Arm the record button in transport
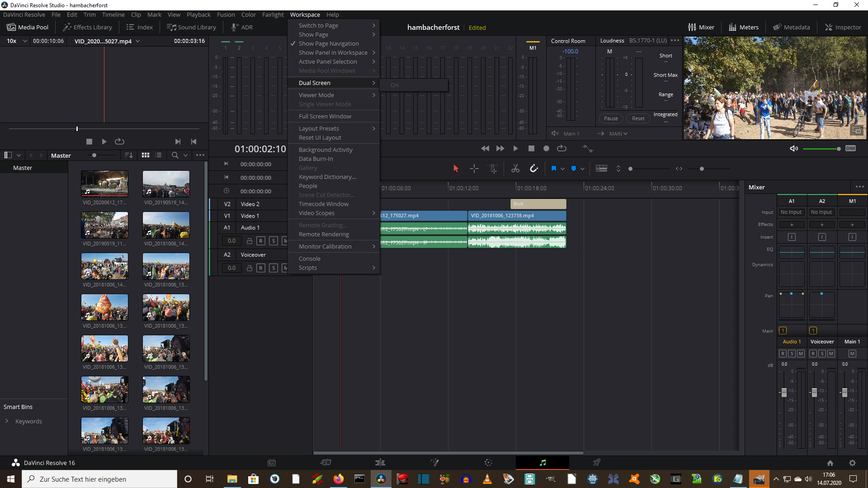 click(546, 148)
